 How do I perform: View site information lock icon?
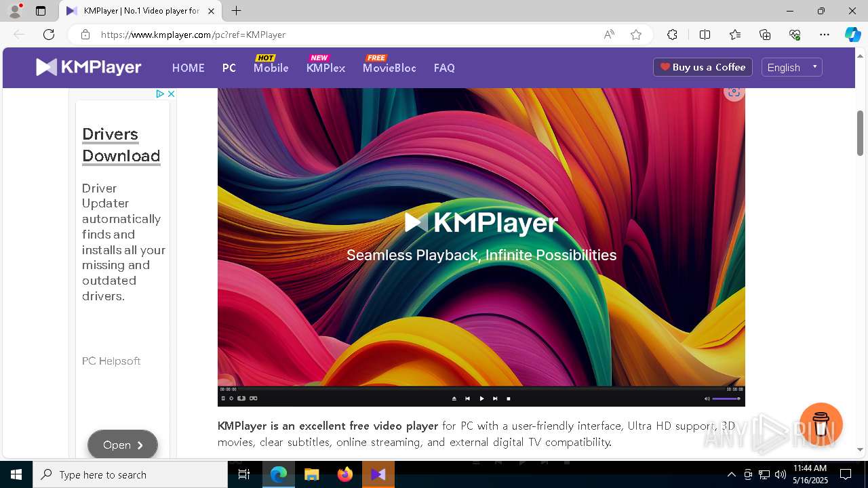[85, 35]
